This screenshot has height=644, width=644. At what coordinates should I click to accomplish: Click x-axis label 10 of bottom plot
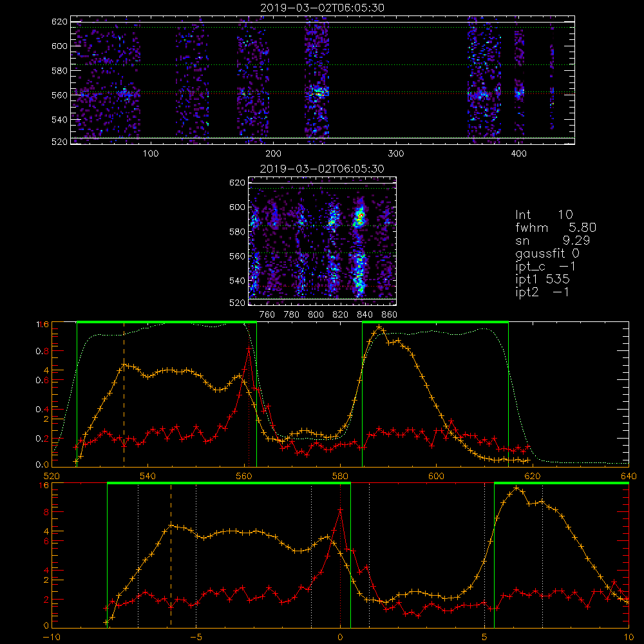click(629, 638)
